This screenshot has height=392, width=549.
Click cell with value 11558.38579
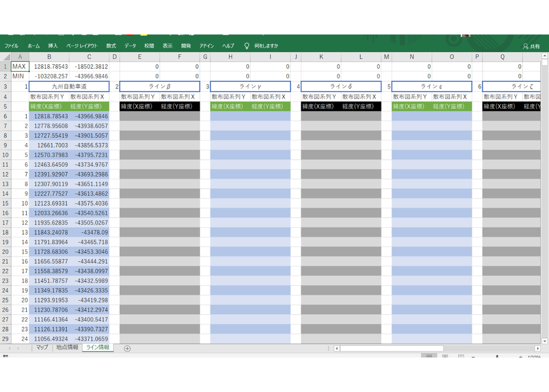point(49,271)
